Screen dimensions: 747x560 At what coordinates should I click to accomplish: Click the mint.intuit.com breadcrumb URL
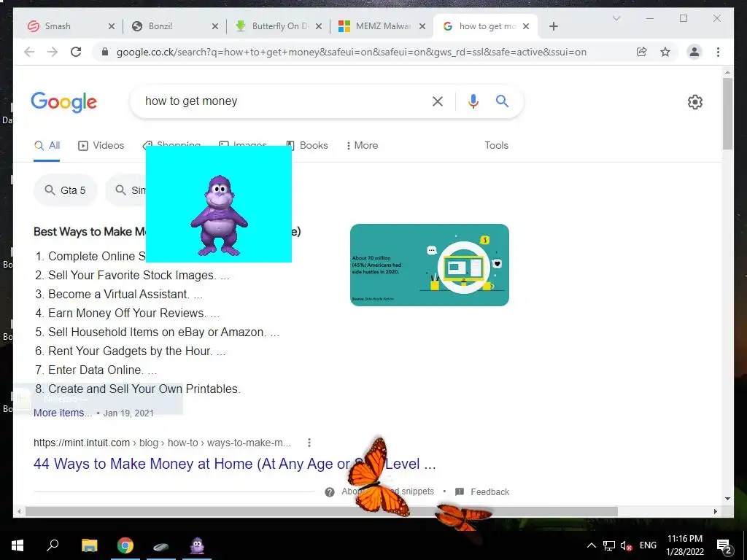(162, 443)
